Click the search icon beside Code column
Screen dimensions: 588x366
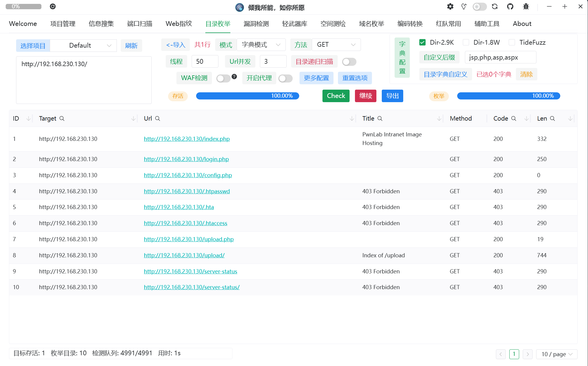514,119
